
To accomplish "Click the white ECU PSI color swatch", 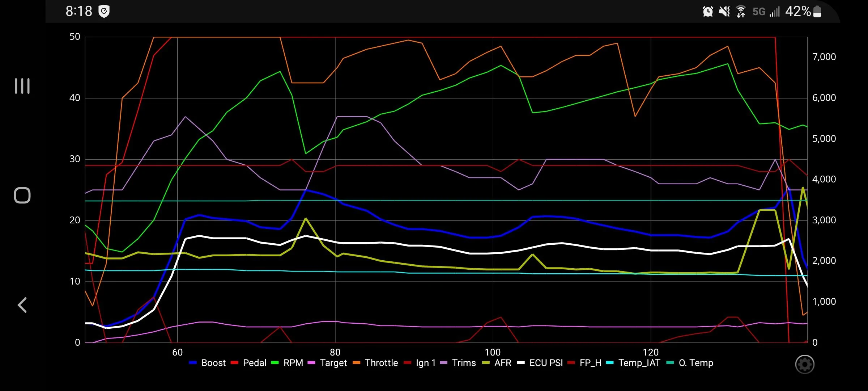I will 521,363.
